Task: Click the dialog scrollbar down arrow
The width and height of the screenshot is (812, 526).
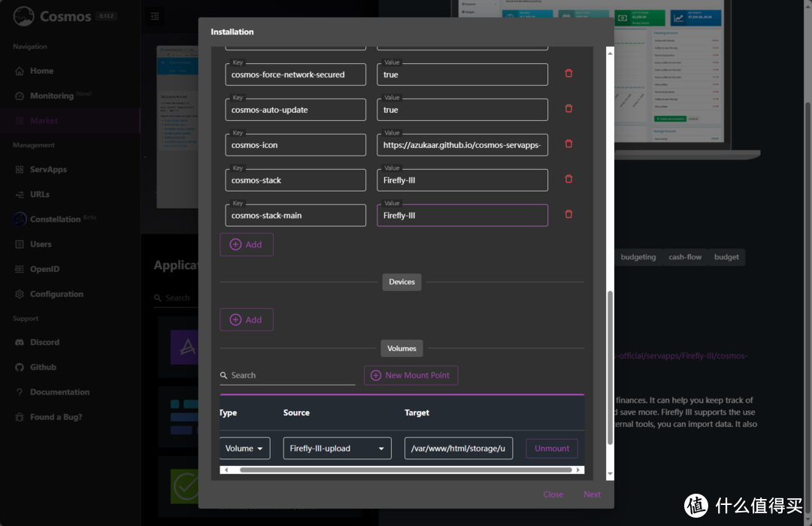Action: pos(610,473)
